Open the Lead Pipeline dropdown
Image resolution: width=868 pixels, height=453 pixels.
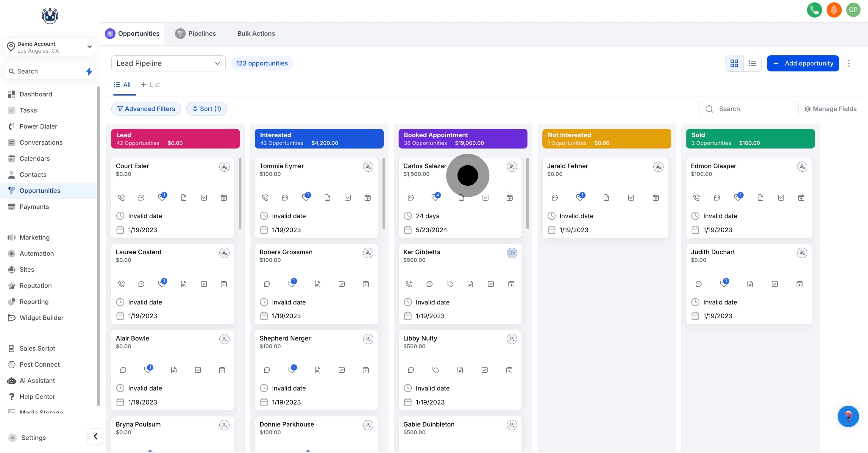coord(168,63)
